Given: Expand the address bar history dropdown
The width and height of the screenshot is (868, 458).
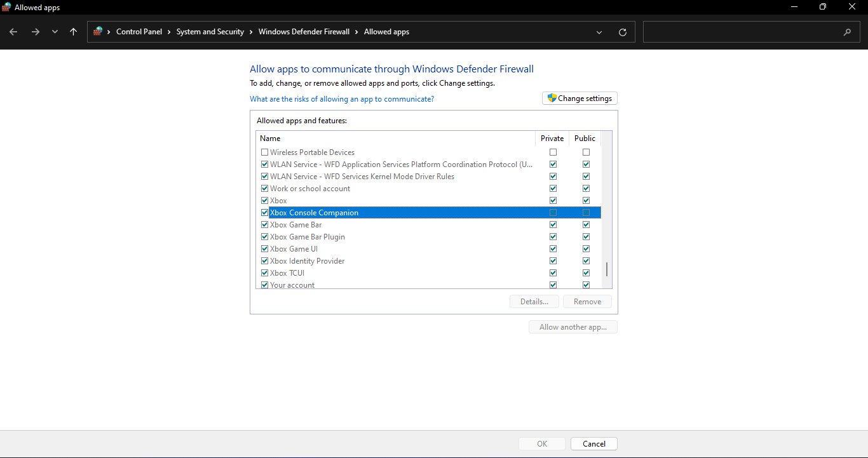Looking at the screenshot, I should coord(599,32).
